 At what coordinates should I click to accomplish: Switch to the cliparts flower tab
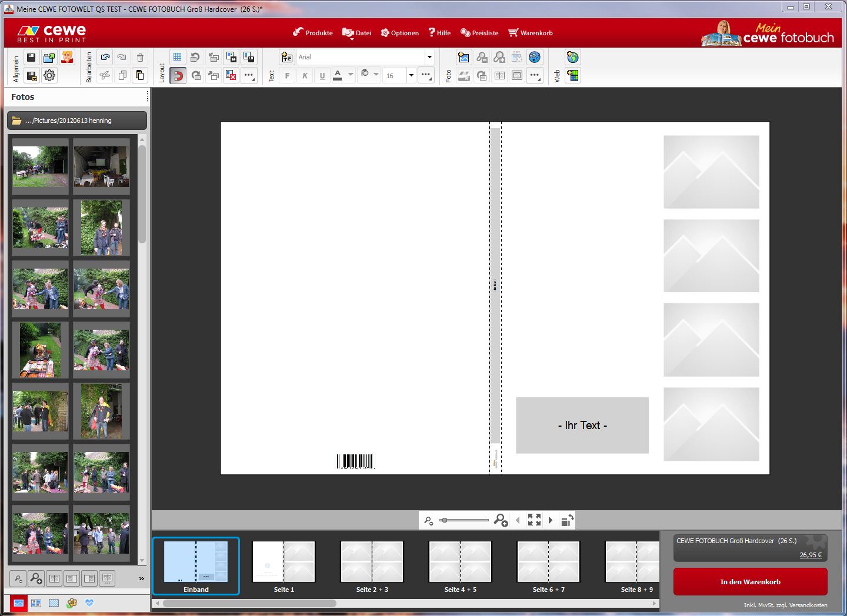(72, 603)
